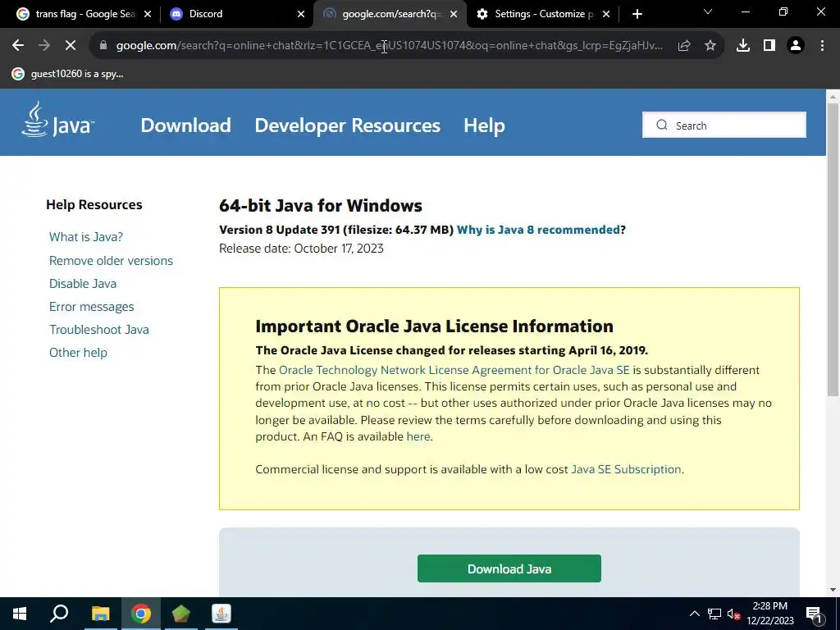Click the scrollbar up arrow

(833, 97)
